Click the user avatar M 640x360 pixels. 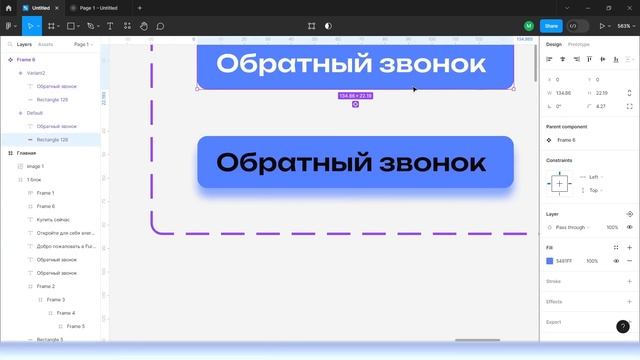pyautogui.click(x=529, y=26)
